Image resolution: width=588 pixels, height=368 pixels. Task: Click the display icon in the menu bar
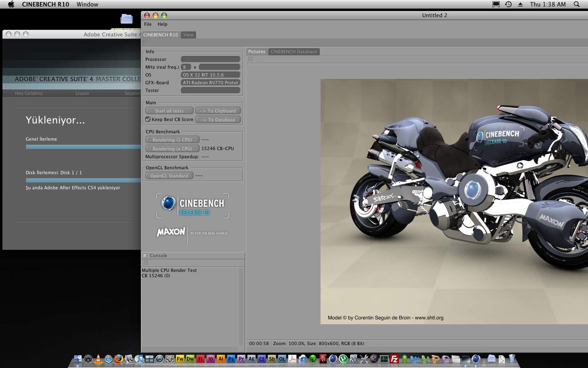coord(496,4)
